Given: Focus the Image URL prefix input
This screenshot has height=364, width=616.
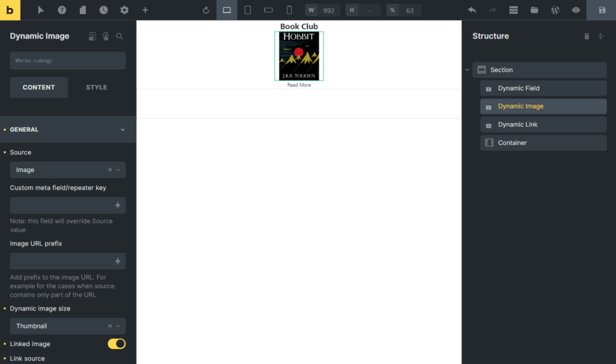Looking at the screenshot, I should [67, 261].
